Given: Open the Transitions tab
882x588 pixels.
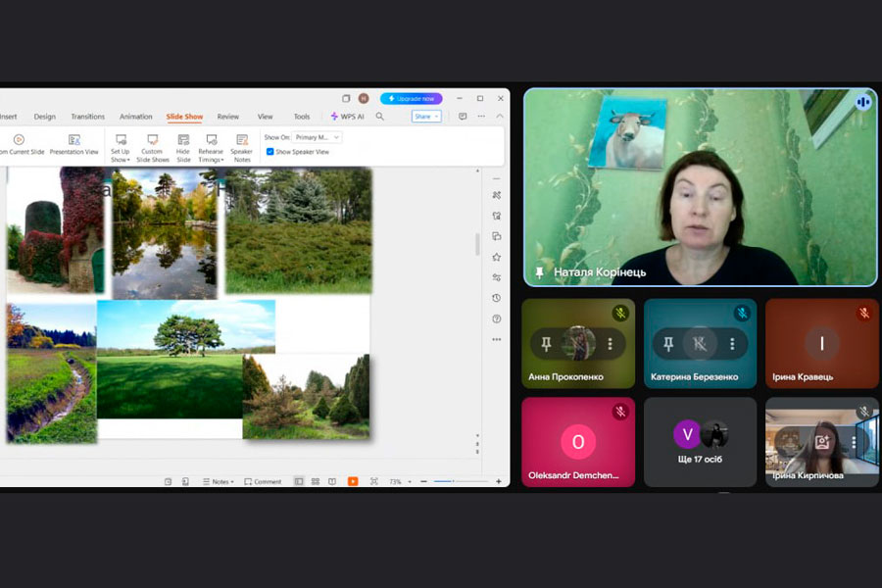Looking at the screenshot, I should point(88,117).
